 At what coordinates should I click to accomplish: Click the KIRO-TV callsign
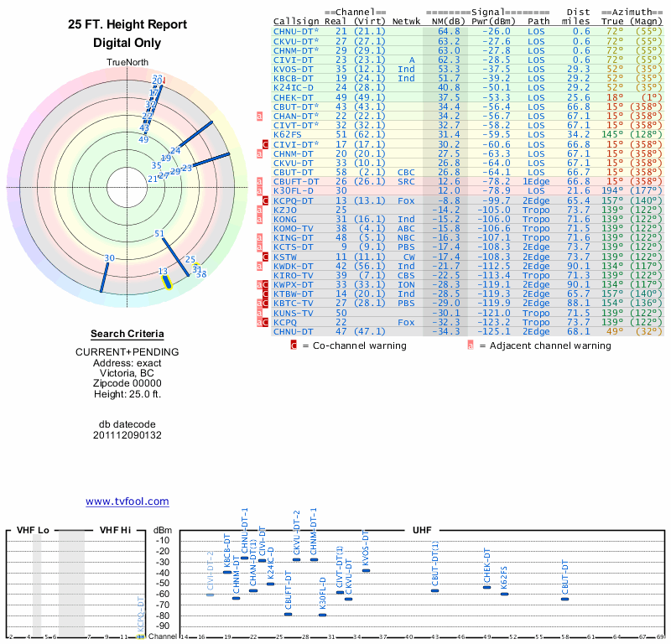coord(293,276)
